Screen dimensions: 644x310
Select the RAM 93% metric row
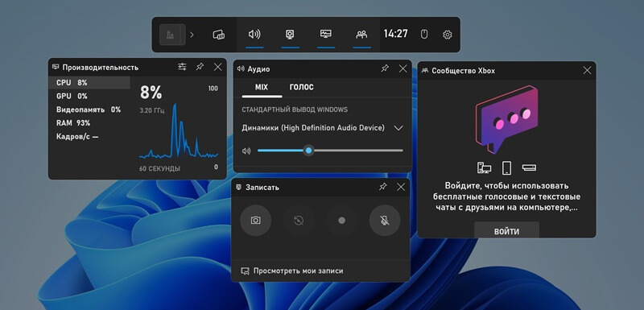(89, 123)
